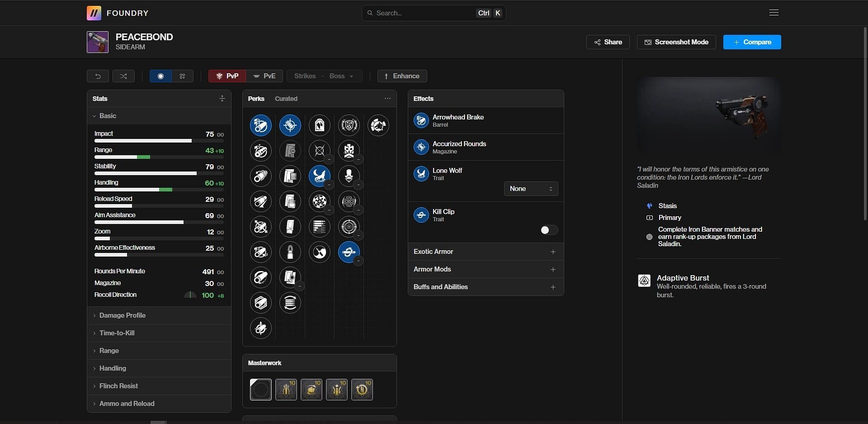Select the coil spring magazine perk icon

[290, 303]
